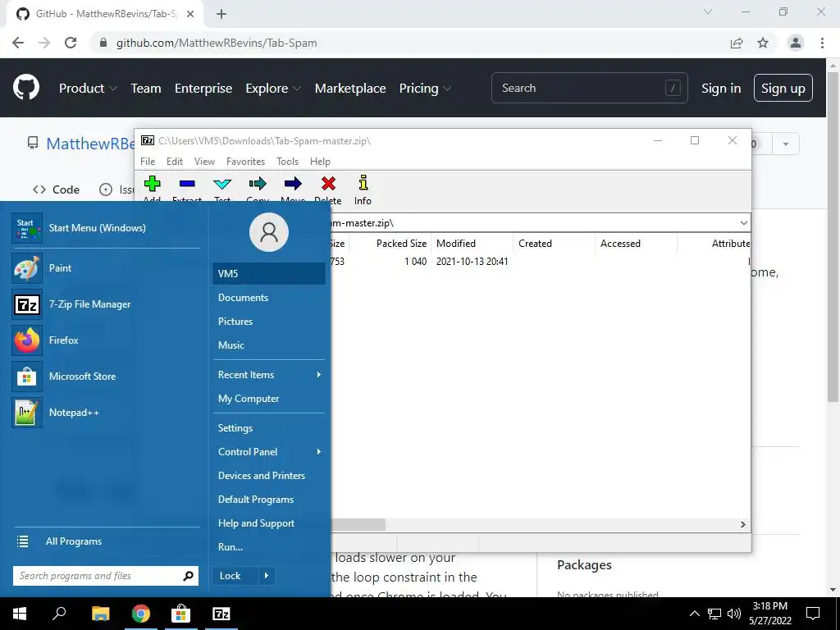Open Chrome three-dot menu
The image size is (840, 630).
822,43
